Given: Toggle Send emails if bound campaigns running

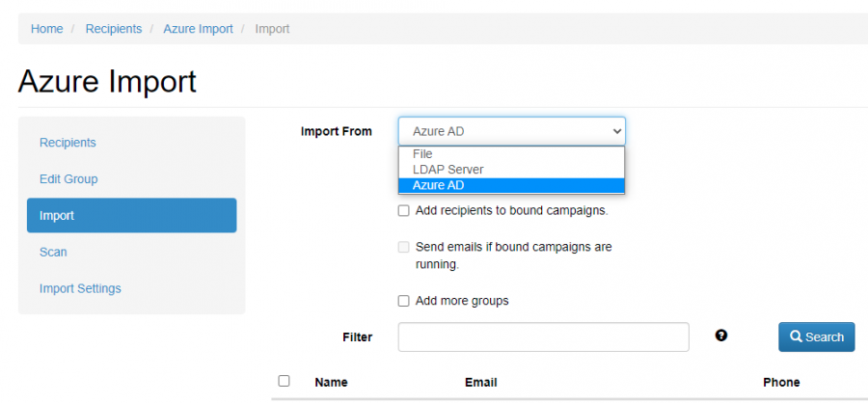Looking at the screenshot, I should 404,247.
